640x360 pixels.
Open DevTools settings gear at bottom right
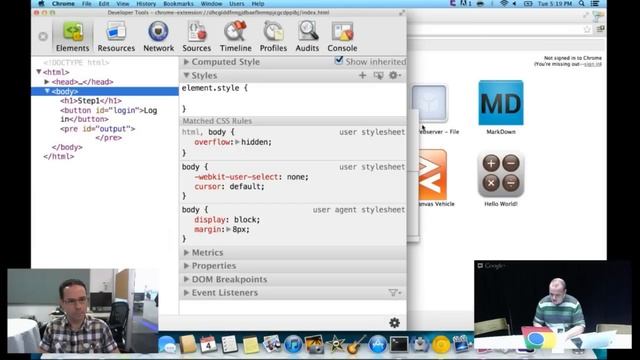point(394,323)
